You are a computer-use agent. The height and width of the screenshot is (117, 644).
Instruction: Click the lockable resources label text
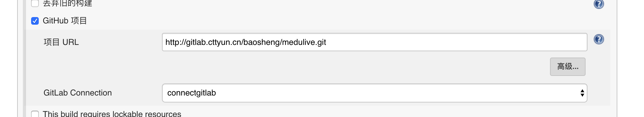pos(112,114)
